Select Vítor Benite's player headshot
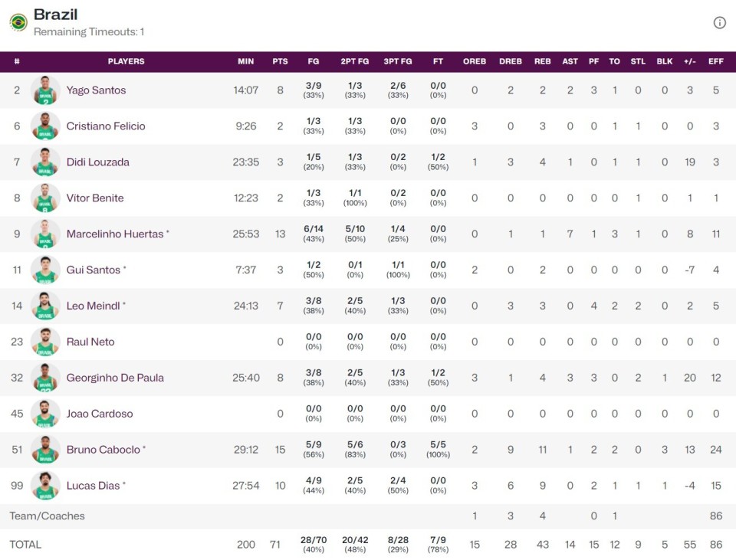This screenshot has height=560, width=736. click(45, 198)
